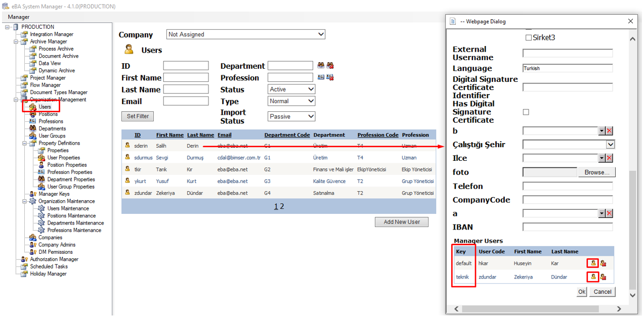Clear the Department filter with red-X icon
The height and width of the screenshot is (317, 644).
coord(330,66)
